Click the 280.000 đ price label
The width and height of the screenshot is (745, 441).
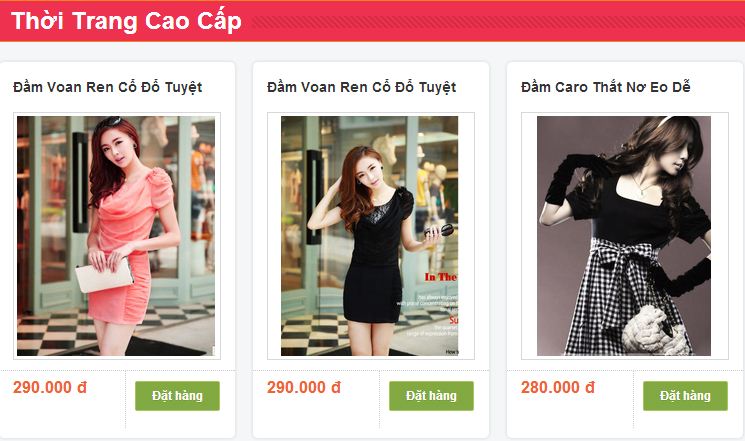pos(558,387)
